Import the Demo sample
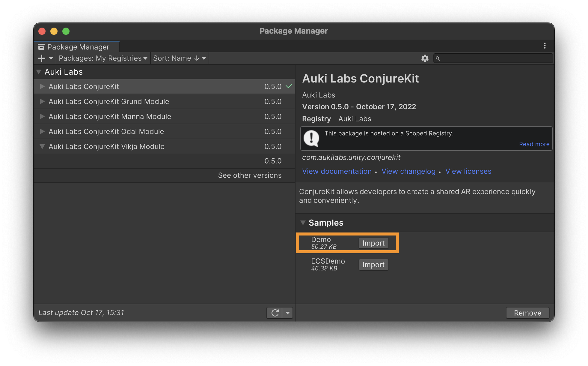The height and width of the screenshot is (366, 588). tap(373, 243)
